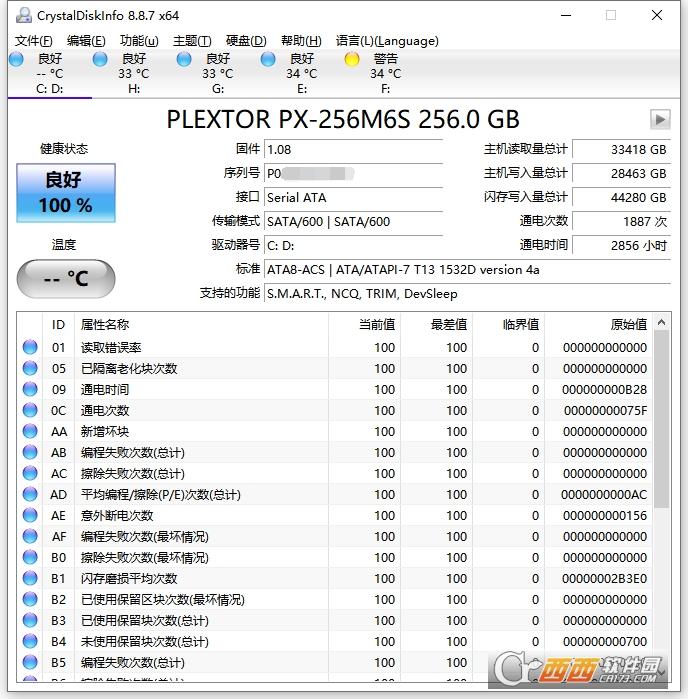Click the transfer mode field SATA/600 | SATA/600

tap(353, 222)
